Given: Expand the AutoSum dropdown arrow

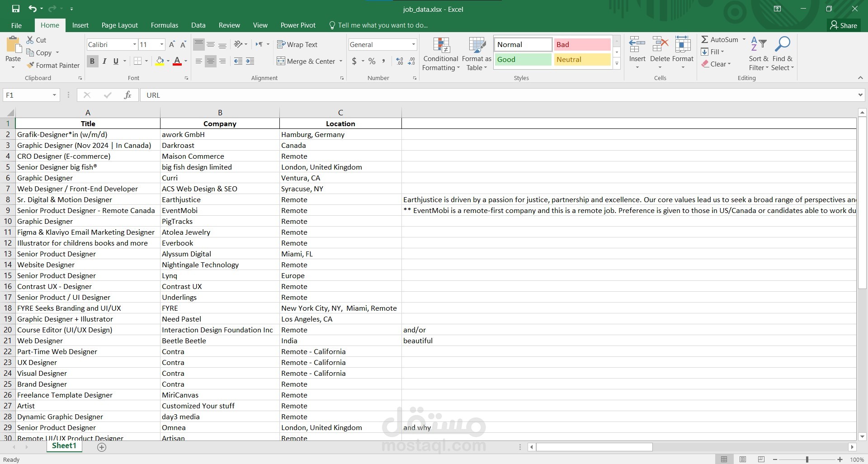Looking at the screenshot, I should click(x=744, y=39).
